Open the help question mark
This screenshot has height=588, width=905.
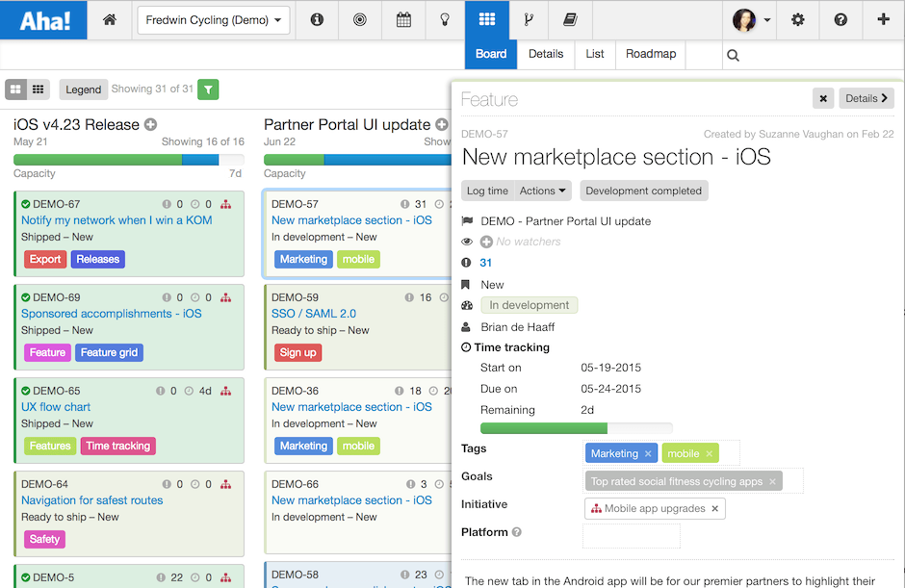tap(840, 20)
